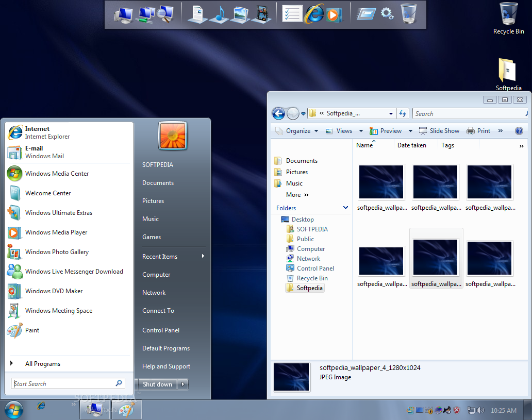Viewport: 532px width, 420px height.
Task: Launch Windows Media Player from the top dock
Action: pos(335,15)
